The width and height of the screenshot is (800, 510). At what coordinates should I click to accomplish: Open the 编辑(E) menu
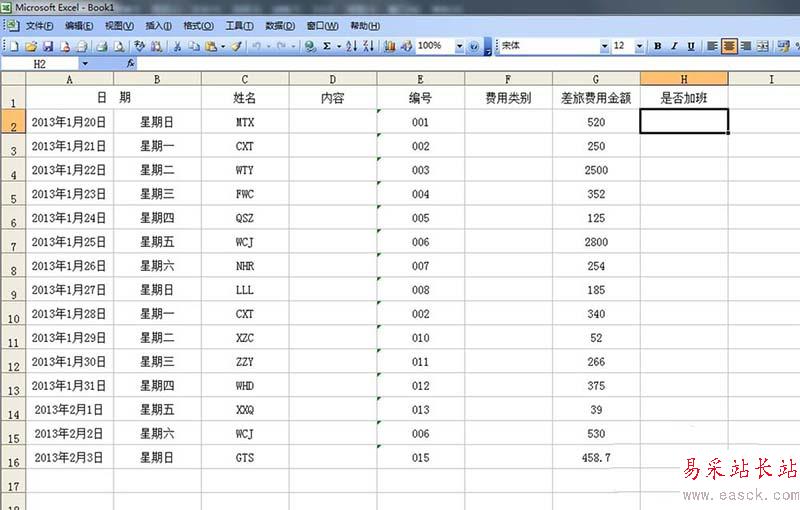79,26
